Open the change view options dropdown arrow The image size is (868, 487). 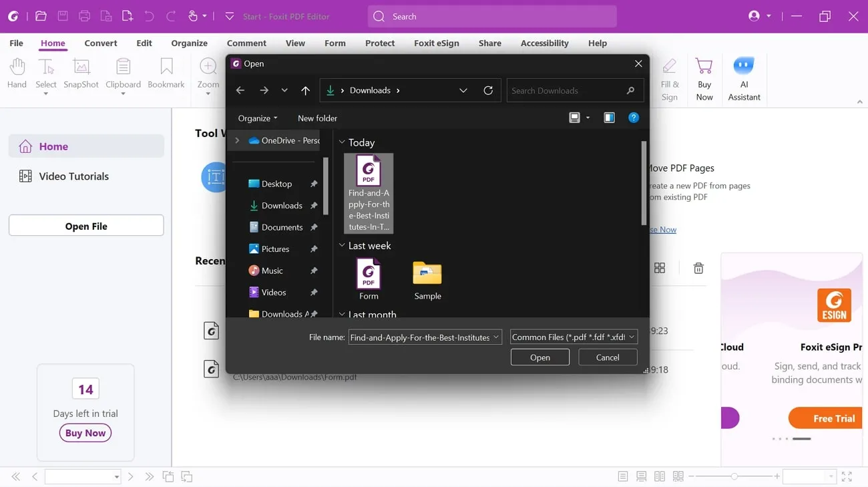[588, 118]
